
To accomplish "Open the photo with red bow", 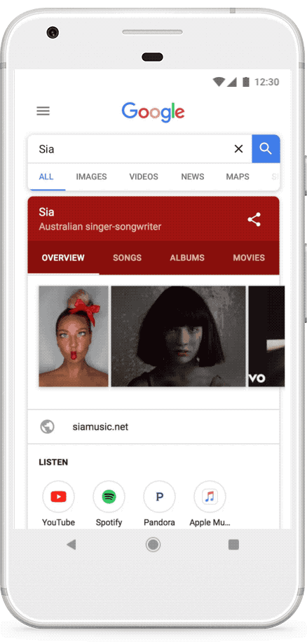I will coord(74,337).
